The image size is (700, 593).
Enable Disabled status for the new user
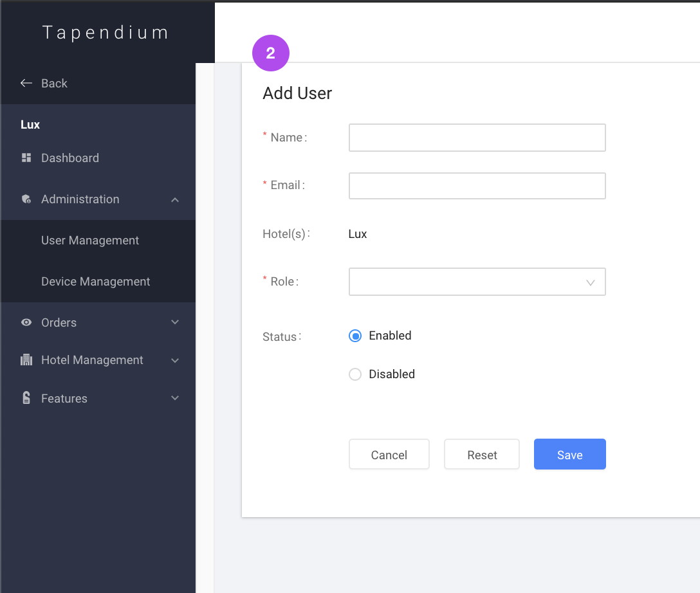(x=355, y=374)
